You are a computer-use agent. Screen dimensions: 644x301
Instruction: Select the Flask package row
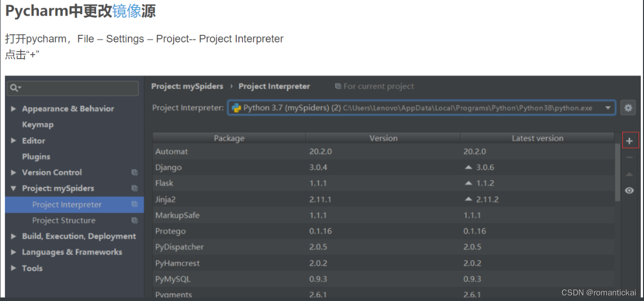click(x=383, y=183)
